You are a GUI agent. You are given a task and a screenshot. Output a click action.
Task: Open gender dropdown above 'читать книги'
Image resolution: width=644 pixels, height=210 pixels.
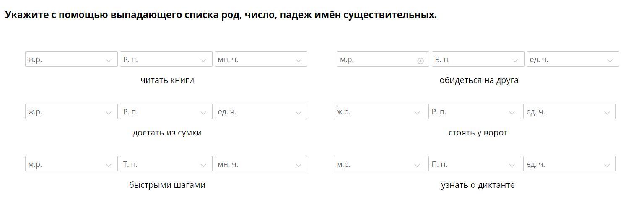coord(71,59)
